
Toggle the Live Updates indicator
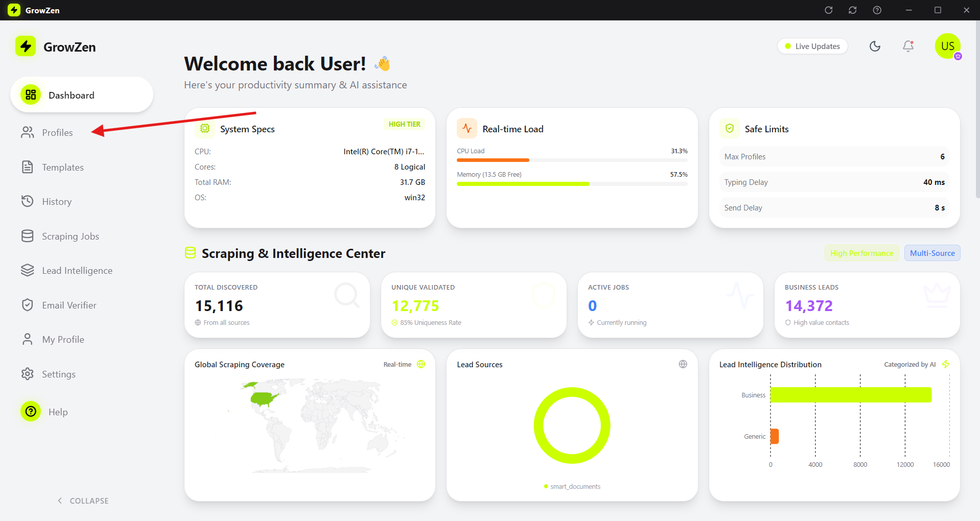[812, 46]
